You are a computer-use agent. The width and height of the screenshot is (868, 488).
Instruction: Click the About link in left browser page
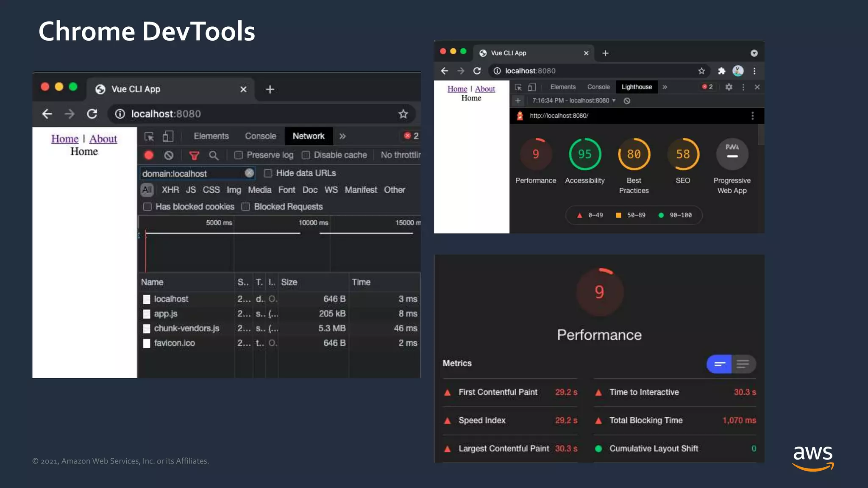coord(103,139)
